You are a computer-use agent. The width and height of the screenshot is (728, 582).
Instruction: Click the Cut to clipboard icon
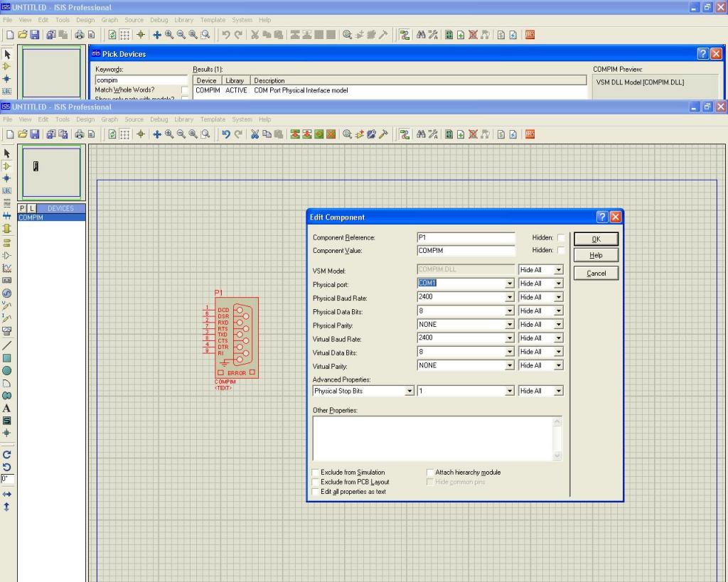coord(254,134)
